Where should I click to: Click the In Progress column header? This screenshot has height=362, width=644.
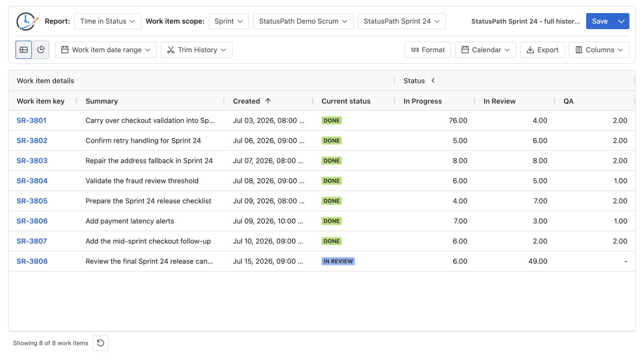tap(423, 101)
